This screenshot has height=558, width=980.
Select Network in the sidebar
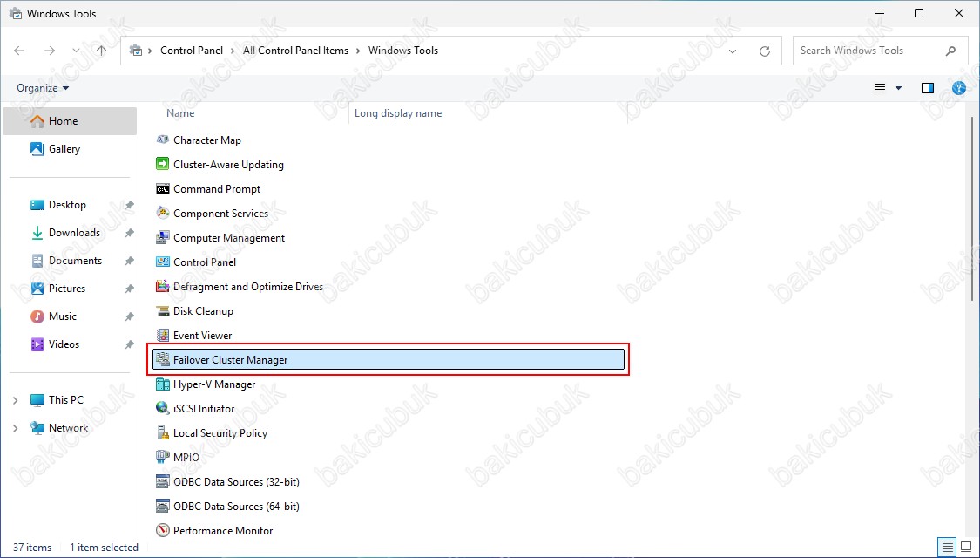click(x=68, y=428)
